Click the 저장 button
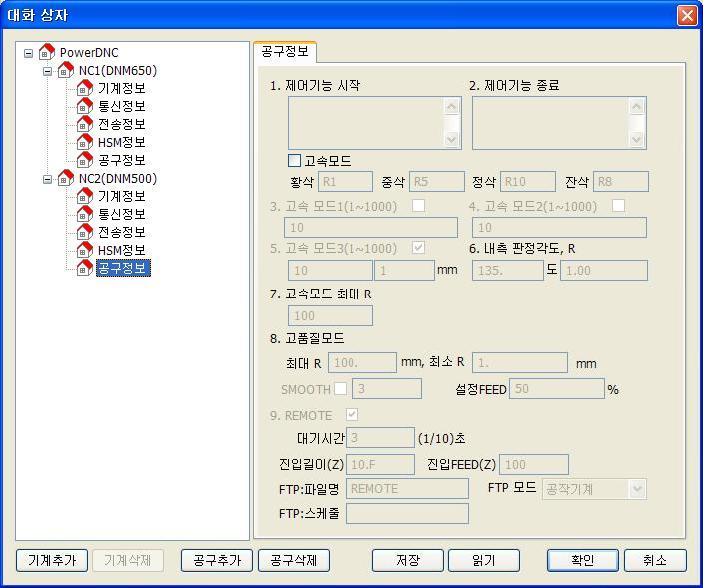The image size is (703, 588). click(408, 560)
